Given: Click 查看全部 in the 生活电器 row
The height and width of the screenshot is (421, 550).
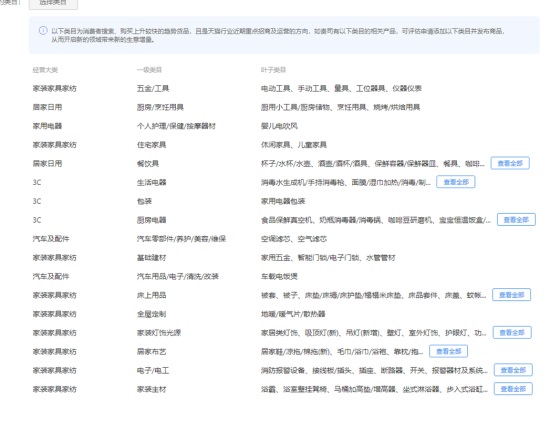Looking at the screenshot, I should pos(456,182).
